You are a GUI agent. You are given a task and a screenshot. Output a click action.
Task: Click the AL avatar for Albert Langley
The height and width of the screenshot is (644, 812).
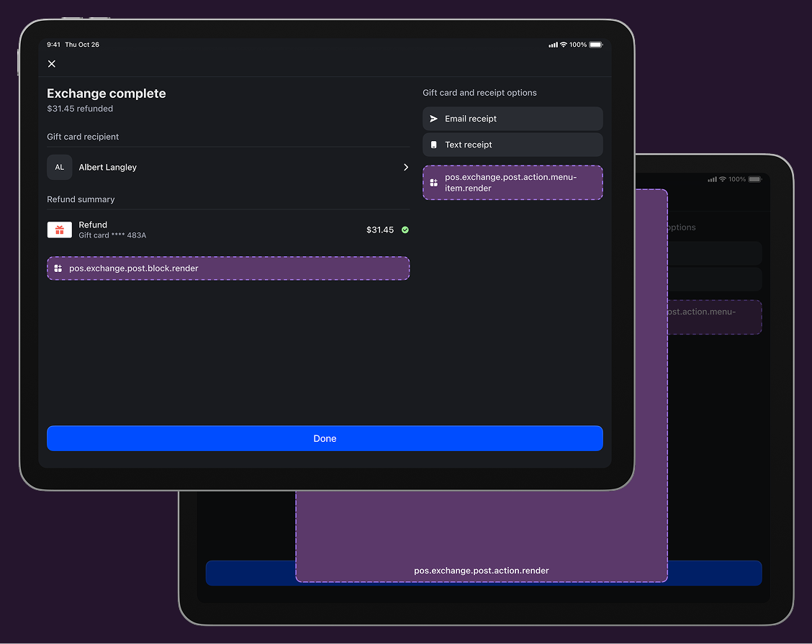[60, 167]
